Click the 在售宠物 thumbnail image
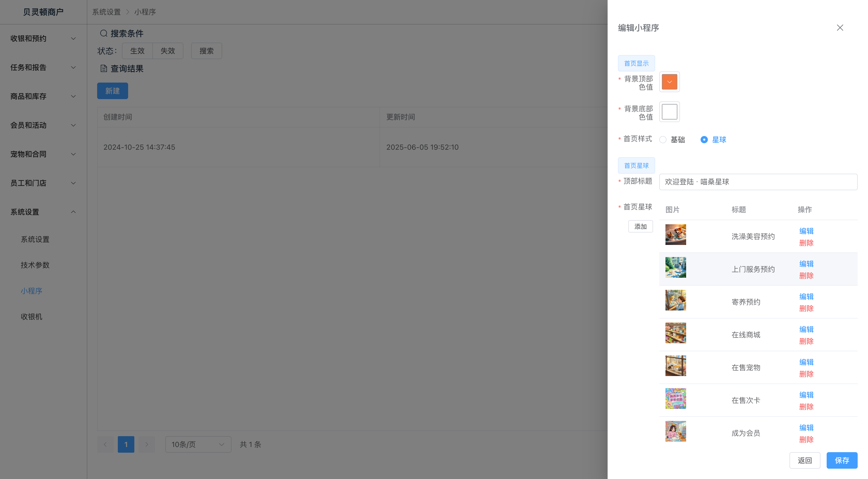The height and width of the screenshot is (479, 868). [x=675, y=365]
